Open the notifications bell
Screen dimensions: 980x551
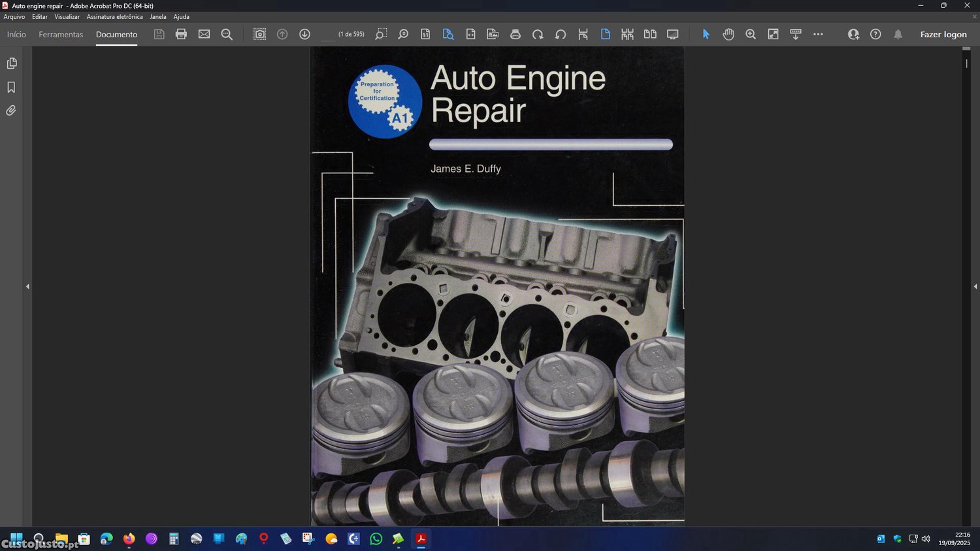[898, 34]
